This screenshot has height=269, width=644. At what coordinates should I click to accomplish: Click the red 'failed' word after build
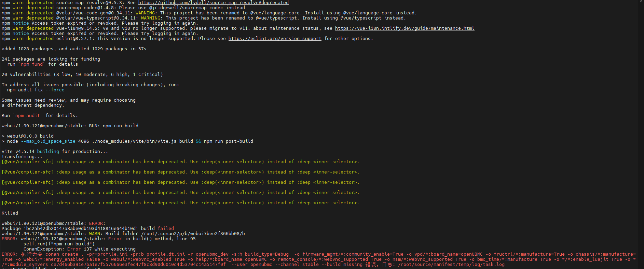tap(166, 229)
